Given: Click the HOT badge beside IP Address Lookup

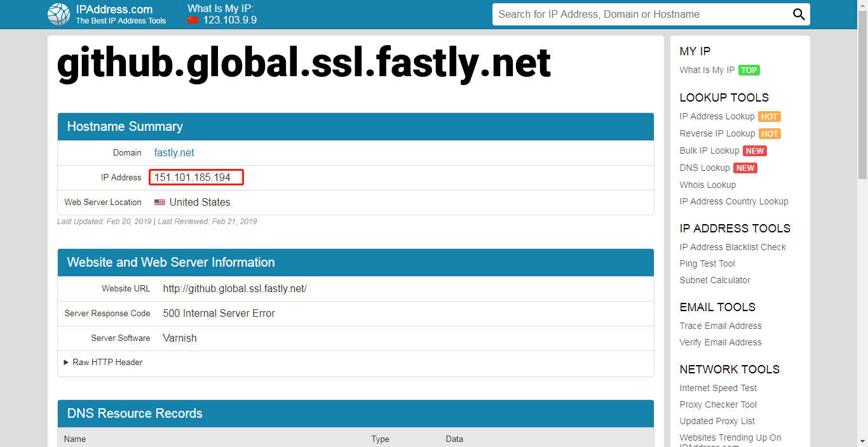Looking at the screenshot, I should coord(770,117).
